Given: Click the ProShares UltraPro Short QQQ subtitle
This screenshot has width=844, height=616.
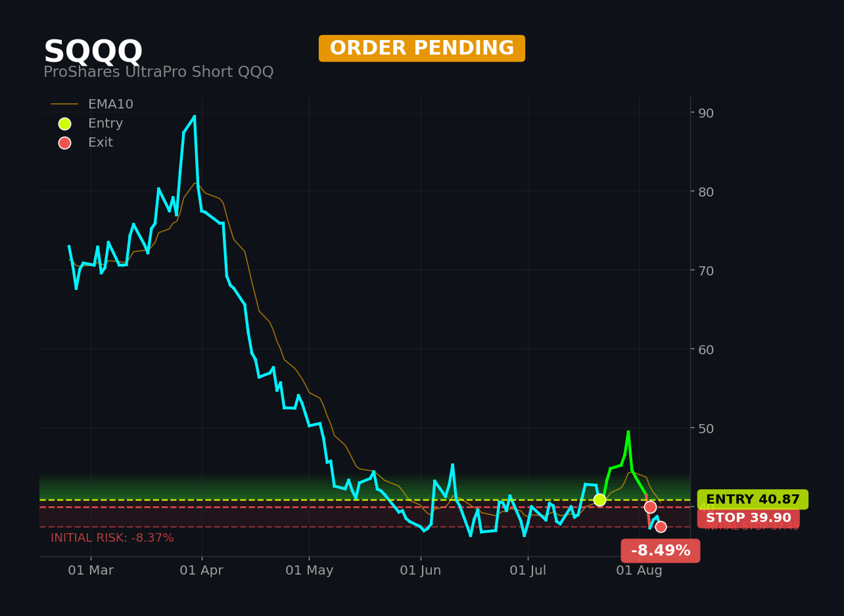Looking at the screenshot, I should (x=158, y=72).
